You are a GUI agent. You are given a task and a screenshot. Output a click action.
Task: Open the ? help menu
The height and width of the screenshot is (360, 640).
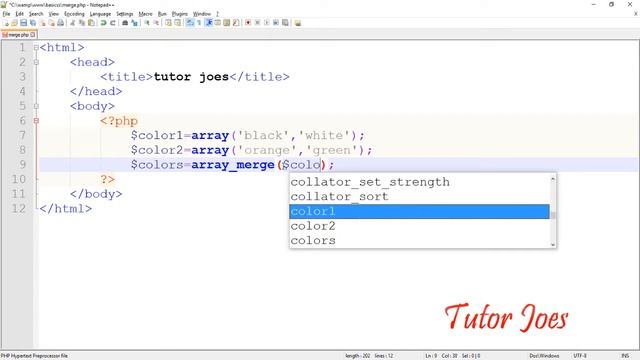(x=217, y=14)
